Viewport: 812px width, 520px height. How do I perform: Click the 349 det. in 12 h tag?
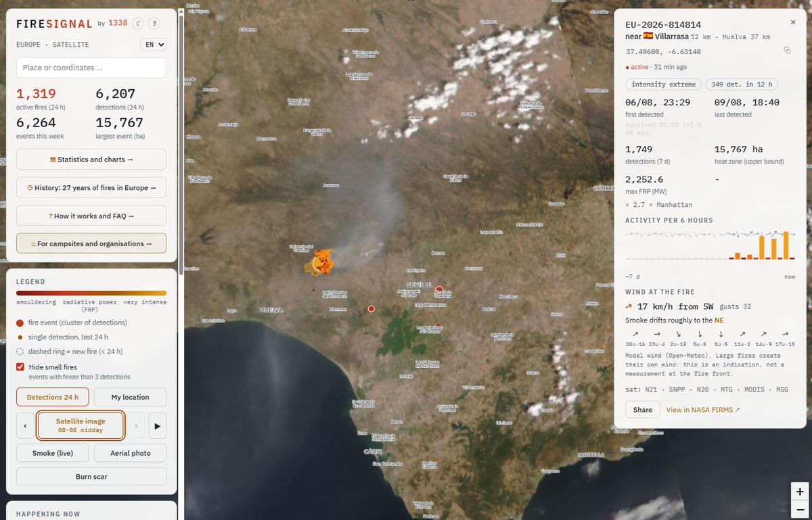(x=742, y=85)
